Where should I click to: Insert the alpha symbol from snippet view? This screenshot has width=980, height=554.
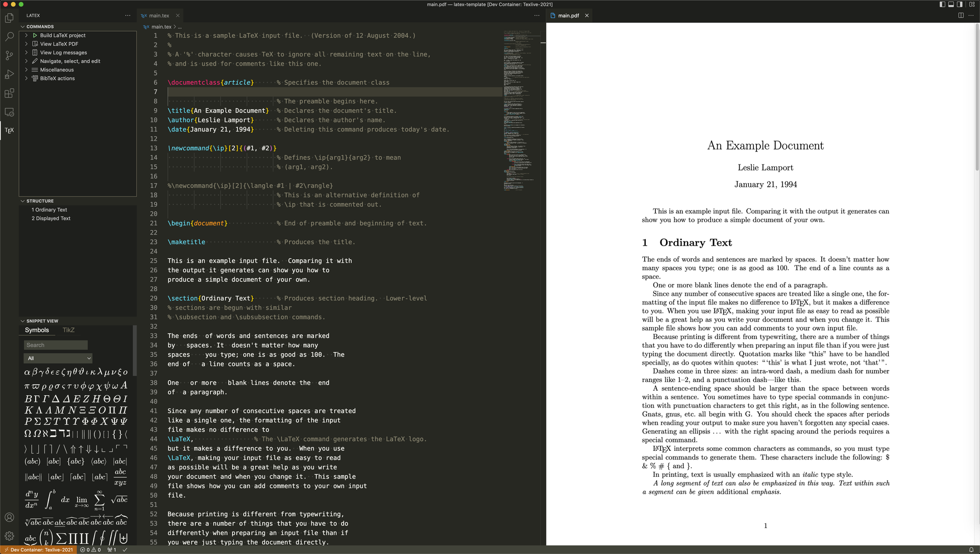click(27, 372)
